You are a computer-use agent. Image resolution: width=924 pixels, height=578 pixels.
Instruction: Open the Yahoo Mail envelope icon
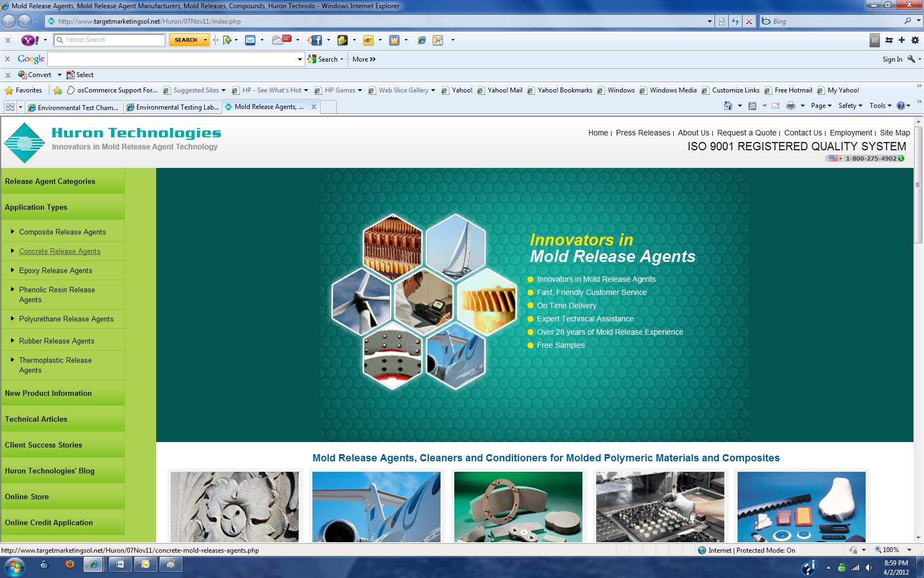[250, 40]
